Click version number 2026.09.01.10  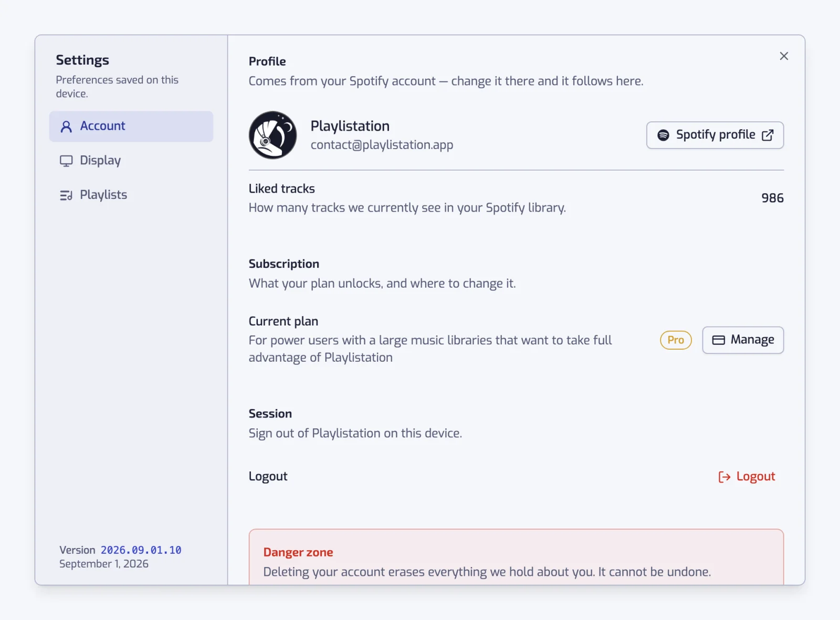pos(141,550)
